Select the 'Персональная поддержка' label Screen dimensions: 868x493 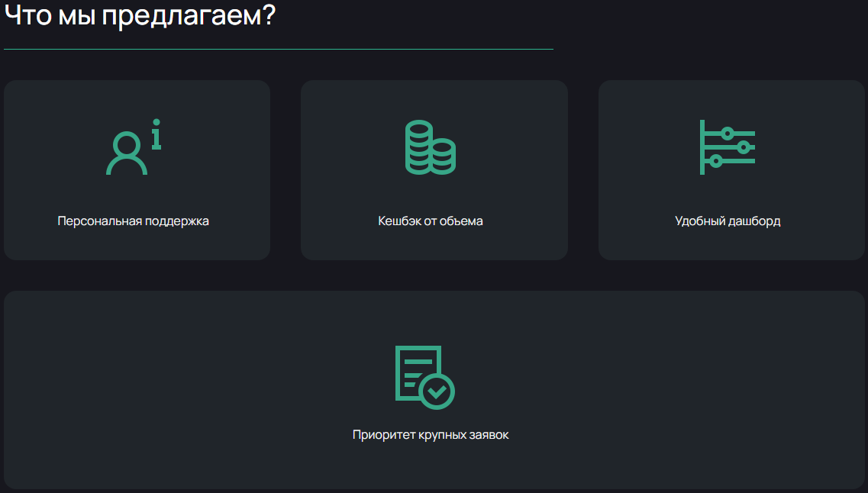click(x=134, y=221)
